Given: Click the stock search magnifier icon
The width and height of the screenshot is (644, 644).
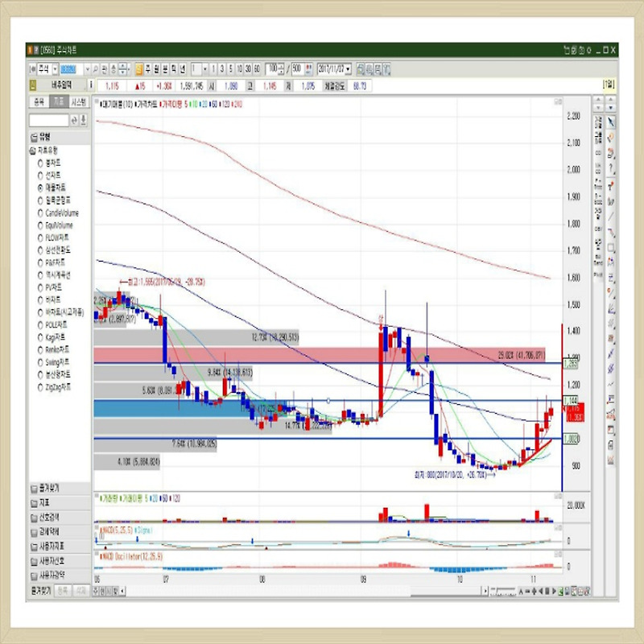Looking at the screenshot, I should [96, 69].
